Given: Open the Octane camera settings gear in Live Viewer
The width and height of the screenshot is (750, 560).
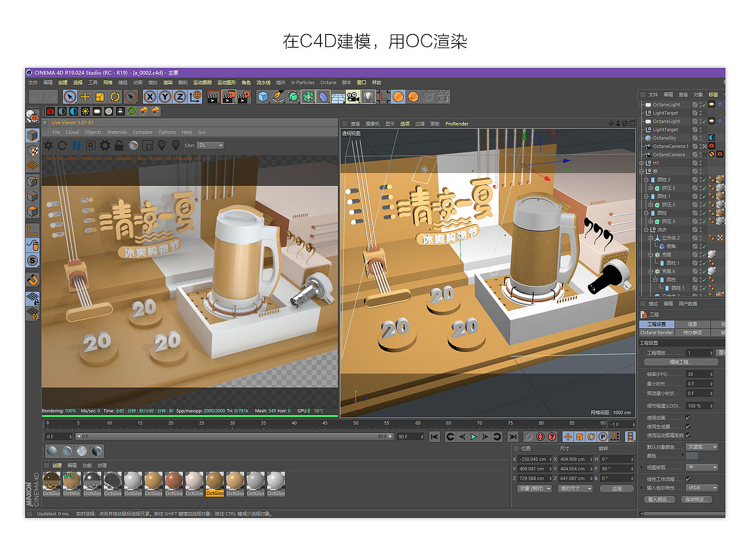Looking at the screenshot, I should click(x=105, y=145).
